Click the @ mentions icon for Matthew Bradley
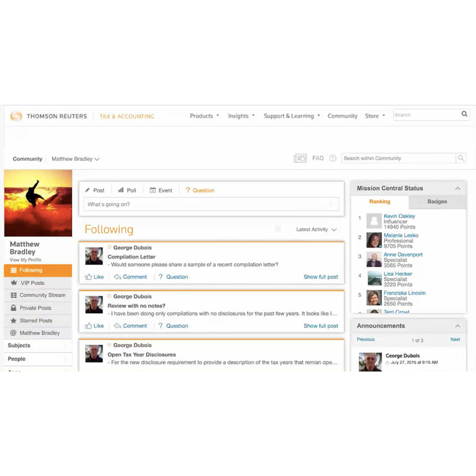Image resolution: width=476 pixels, height=476 pixels. pos(13,333)
